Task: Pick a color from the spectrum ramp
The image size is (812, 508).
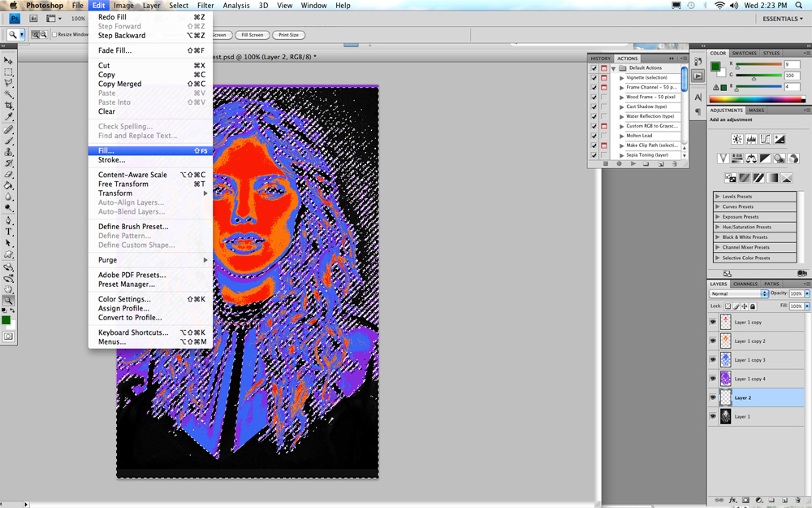Action: point(757,99)
